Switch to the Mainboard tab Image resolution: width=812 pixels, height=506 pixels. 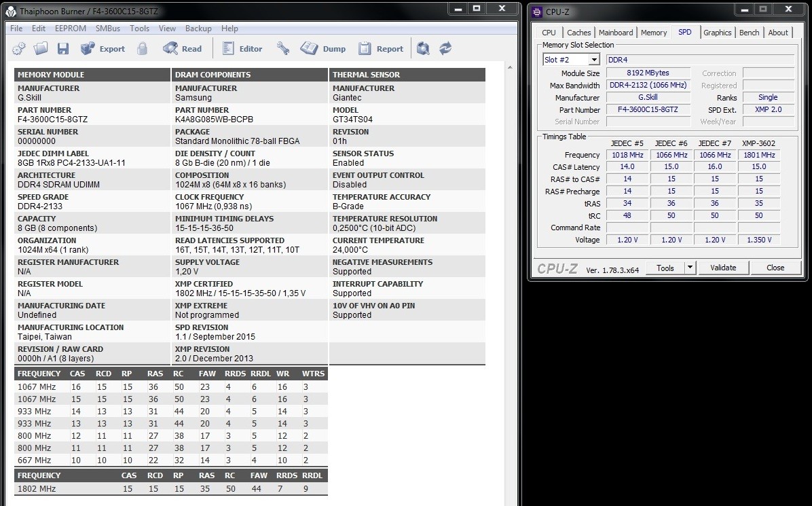(x=615, y=32)
